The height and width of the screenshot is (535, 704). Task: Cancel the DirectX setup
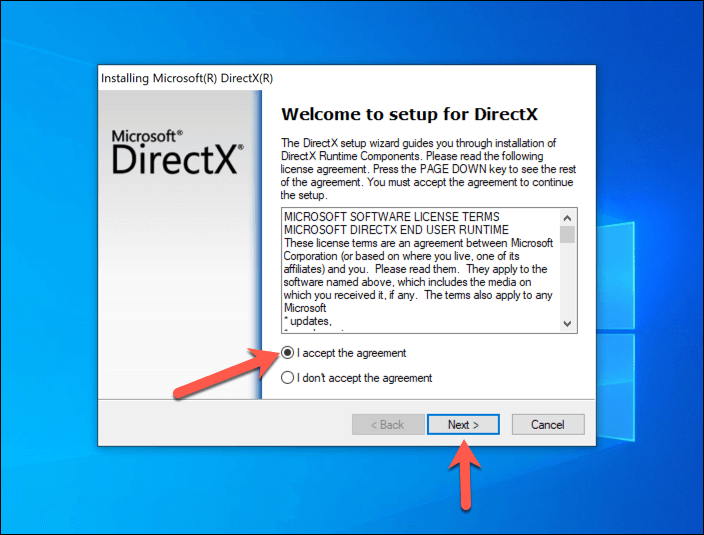548,425
